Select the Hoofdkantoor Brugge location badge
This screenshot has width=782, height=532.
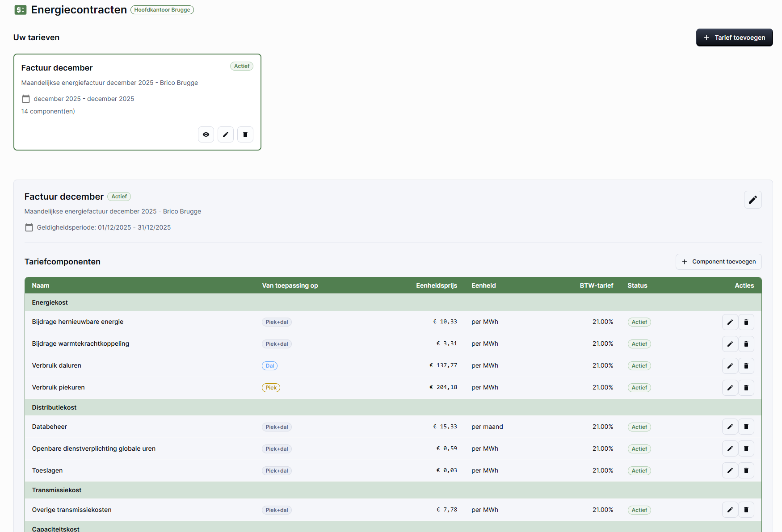click(x=162, y=10)
